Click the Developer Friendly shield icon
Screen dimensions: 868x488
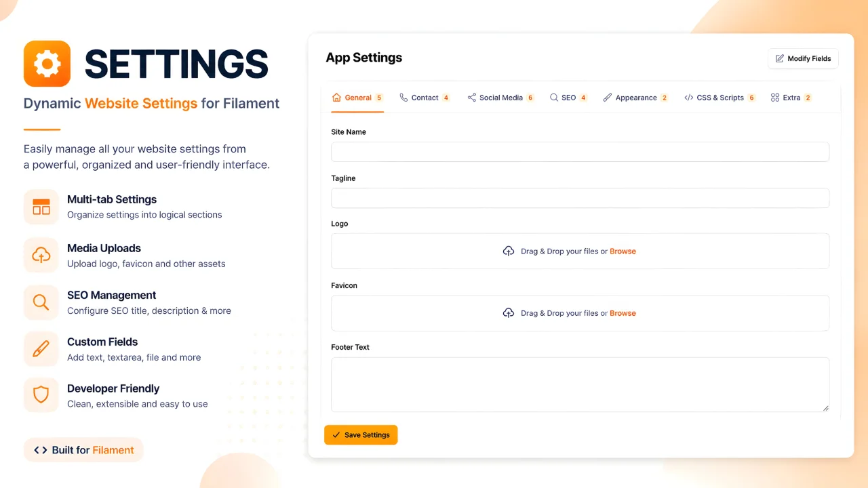[x=41, y=395]
